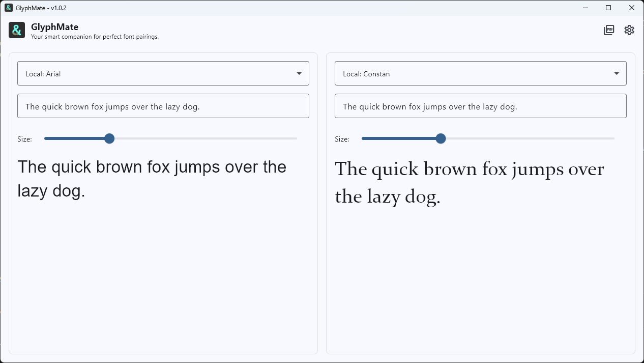Click the left panel's size slider handle

109,138
